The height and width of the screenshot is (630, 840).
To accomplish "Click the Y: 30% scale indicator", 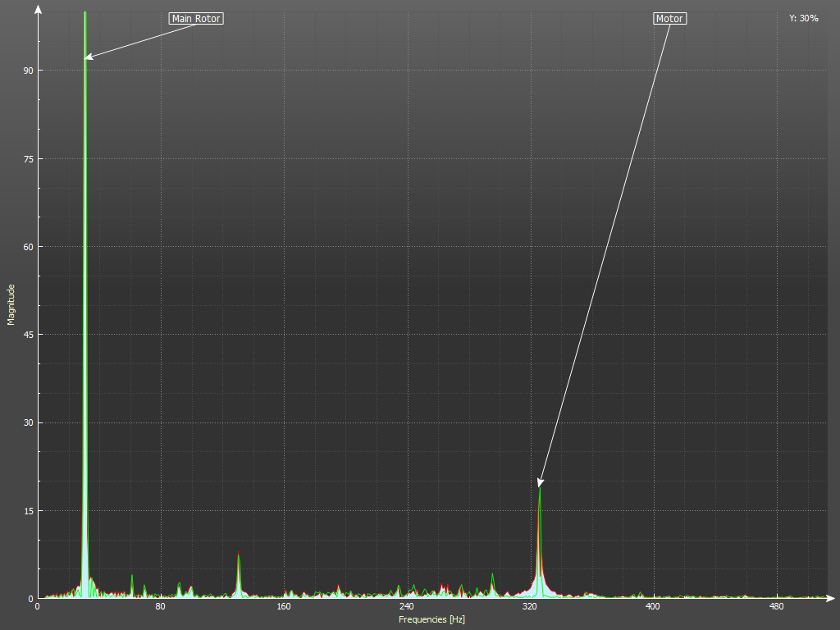I will pos(803,18).
